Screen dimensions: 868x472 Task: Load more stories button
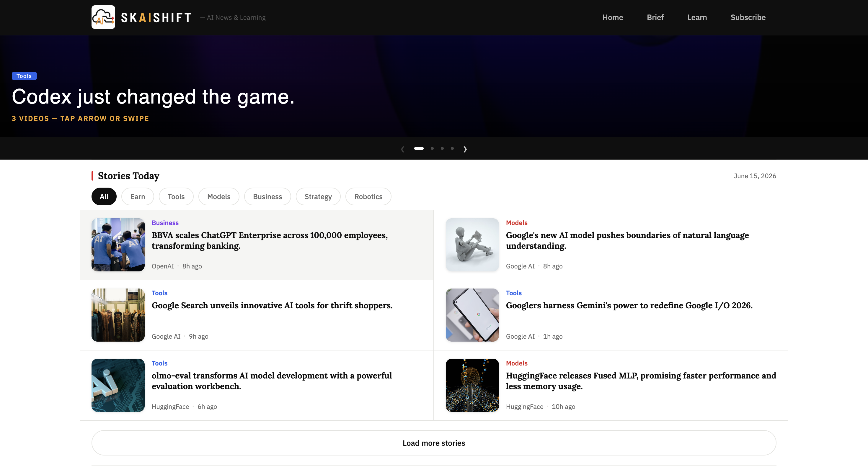coord(434,443)
